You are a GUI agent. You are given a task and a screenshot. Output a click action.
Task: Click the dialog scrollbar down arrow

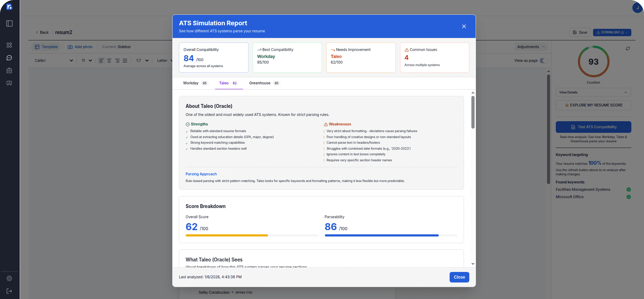tap(473, 264)
